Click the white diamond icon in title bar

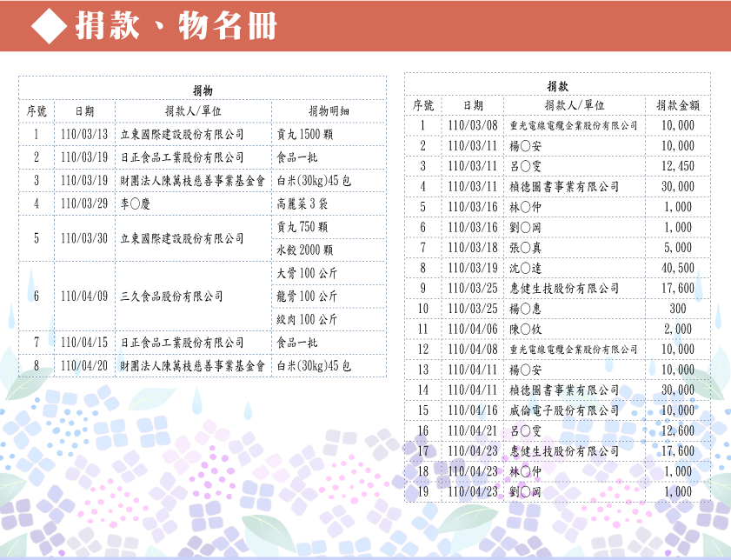click(50, 27)
